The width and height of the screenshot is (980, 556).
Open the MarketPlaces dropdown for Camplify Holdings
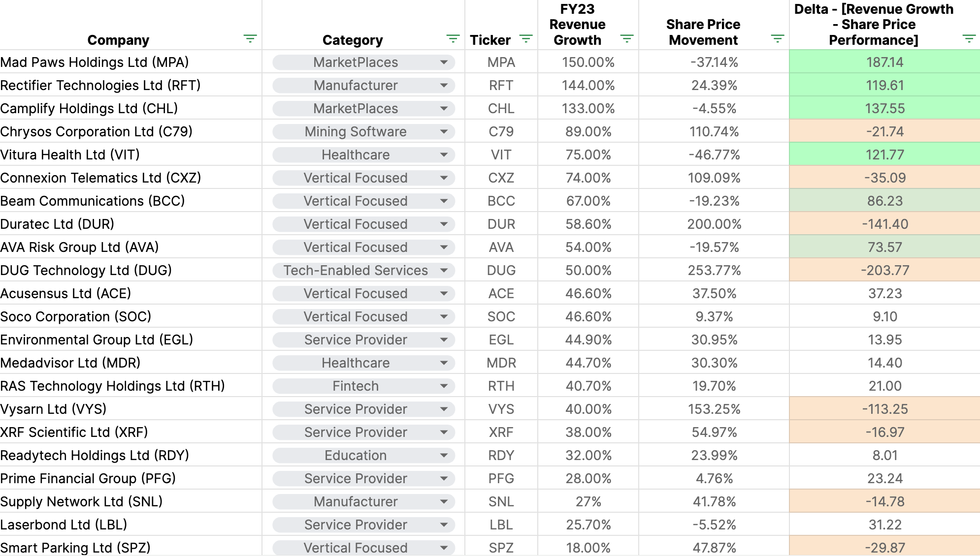[x=445, y=108]
